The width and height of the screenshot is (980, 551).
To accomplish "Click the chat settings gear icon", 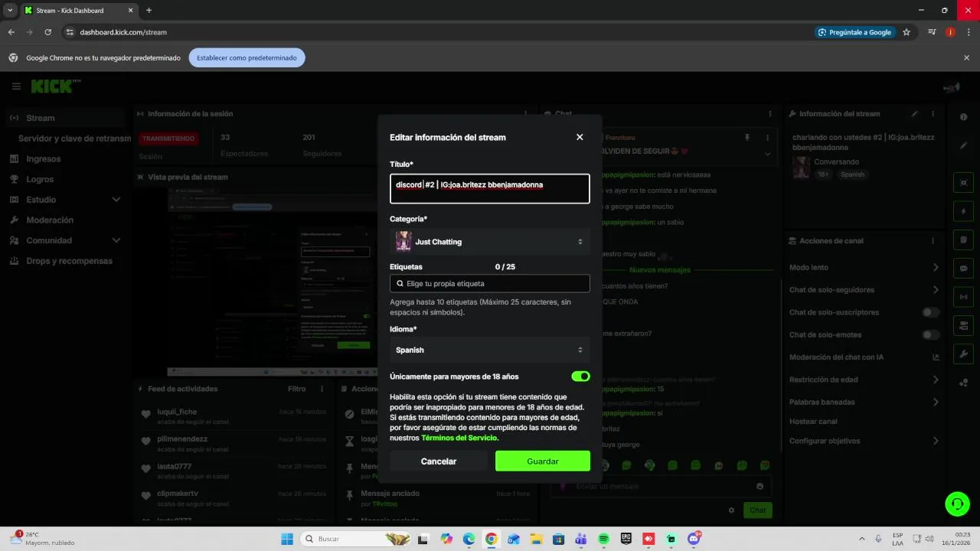I will tap(731, 510).
